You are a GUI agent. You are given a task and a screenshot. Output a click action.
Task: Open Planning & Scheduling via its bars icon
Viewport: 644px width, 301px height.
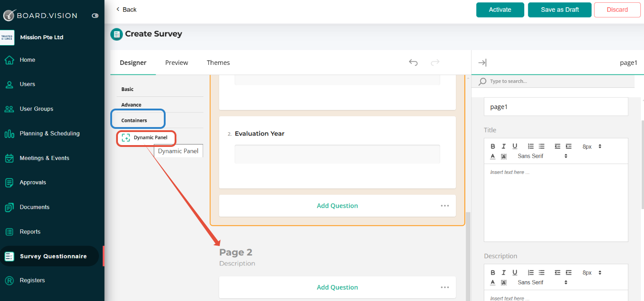pos(9,134)
